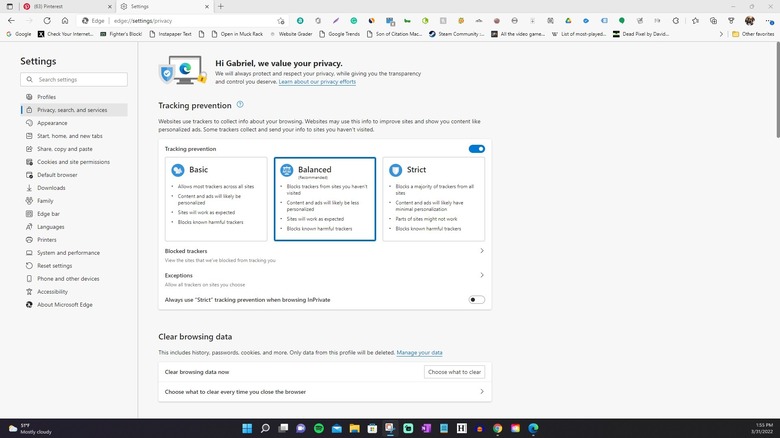Click the Default browser sidebar icon

coord(29,175)
